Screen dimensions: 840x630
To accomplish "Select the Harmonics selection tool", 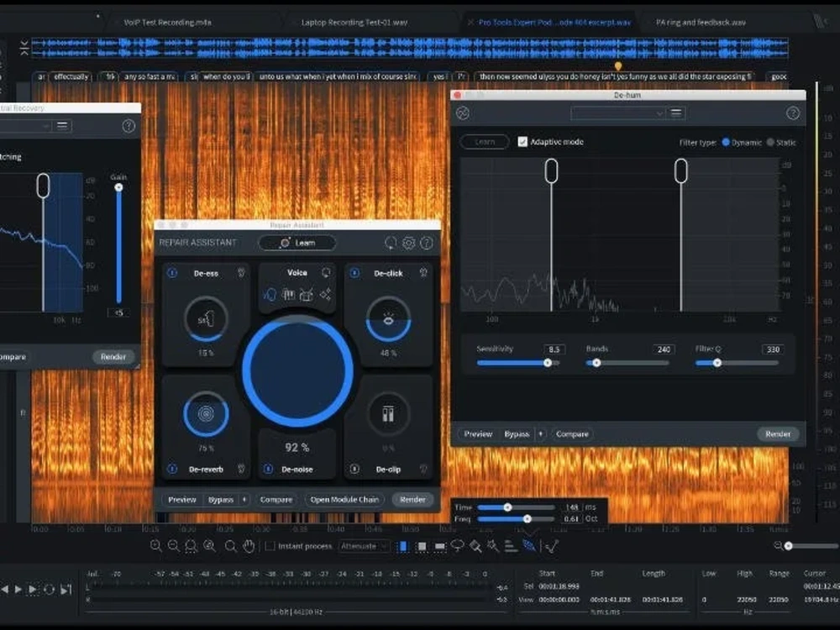I will pos(511,546).
